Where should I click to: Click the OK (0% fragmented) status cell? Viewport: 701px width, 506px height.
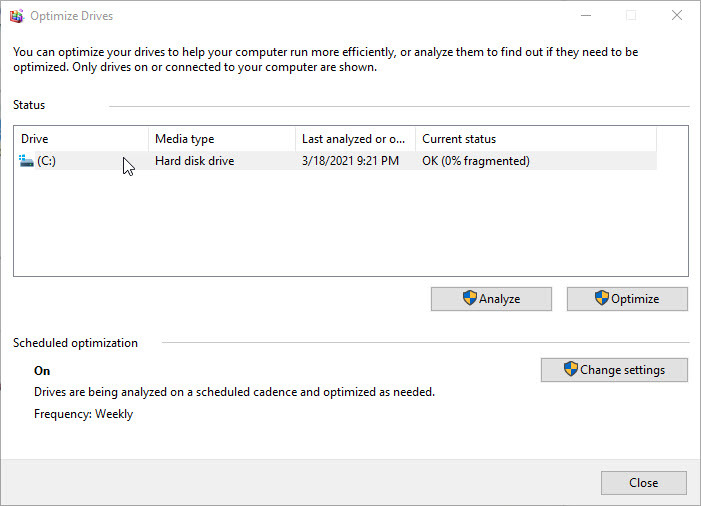[476, 161]
